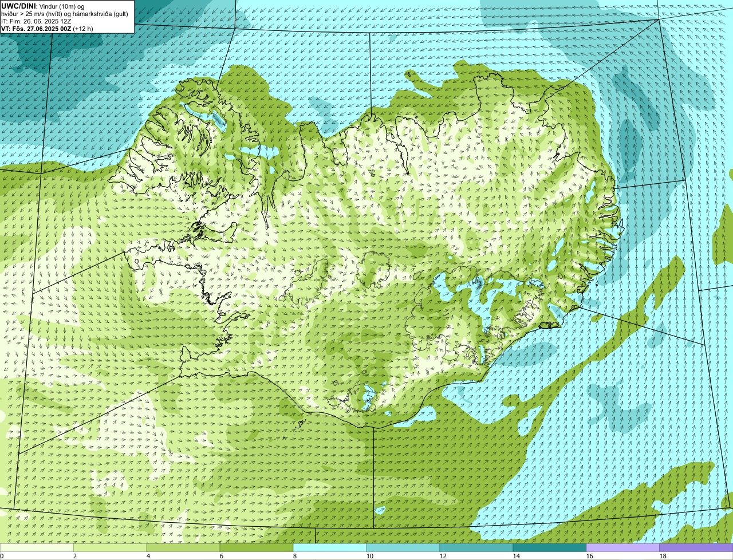
Task: Click the 8–10 m/s light cyan legend swatch
Action: [330, 547]
